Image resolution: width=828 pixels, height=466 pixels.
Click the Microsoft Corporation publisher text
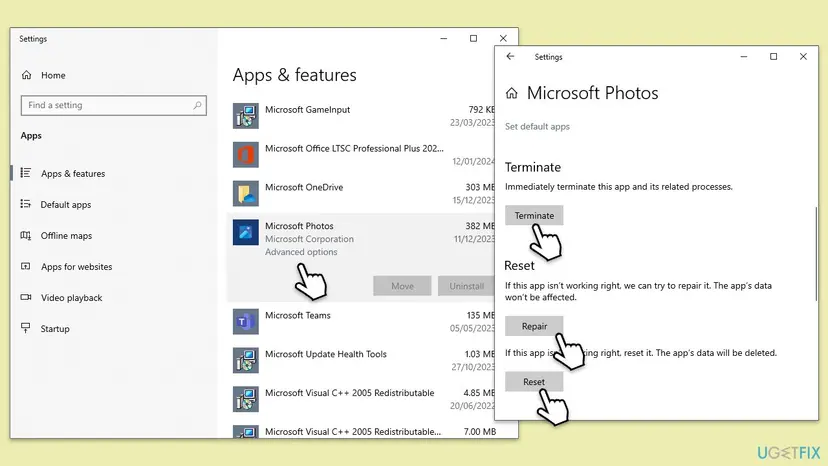pyautogui.click(x=309, y=239)
